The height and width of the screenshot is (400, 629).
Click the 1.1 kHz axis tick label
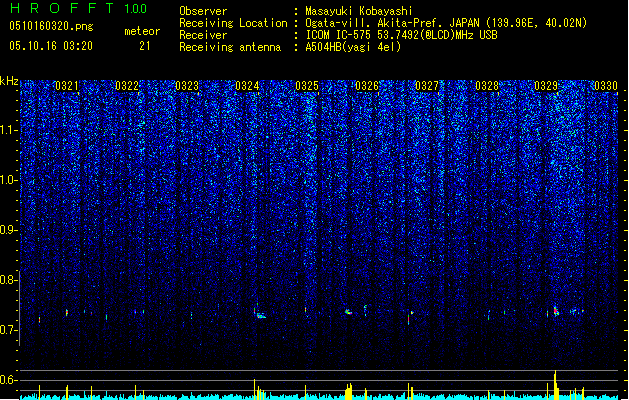click(x=8, y=130)
